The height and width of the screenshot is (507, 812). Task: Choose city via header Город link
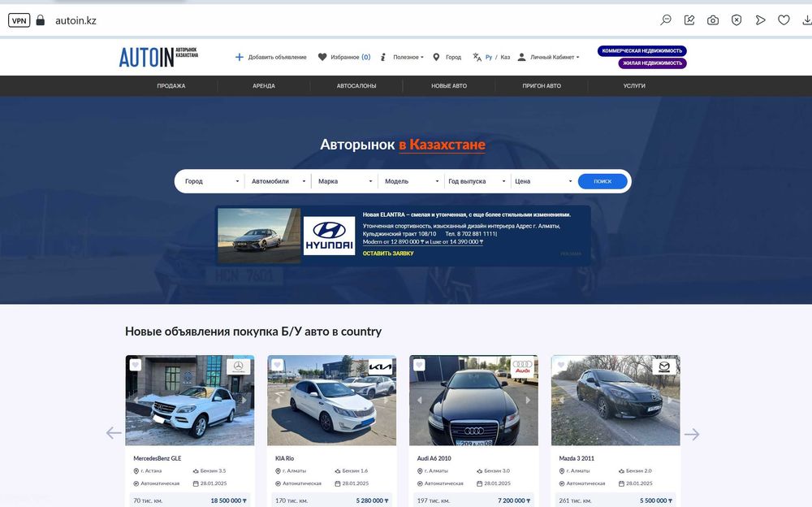coord(453,57)
